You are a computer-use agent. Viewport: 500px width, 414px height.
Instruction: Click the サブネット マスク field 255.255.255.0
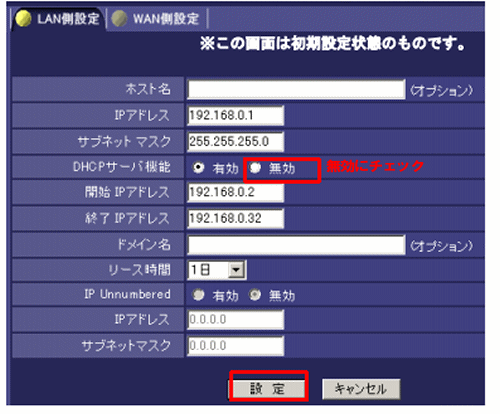[236, 141]
